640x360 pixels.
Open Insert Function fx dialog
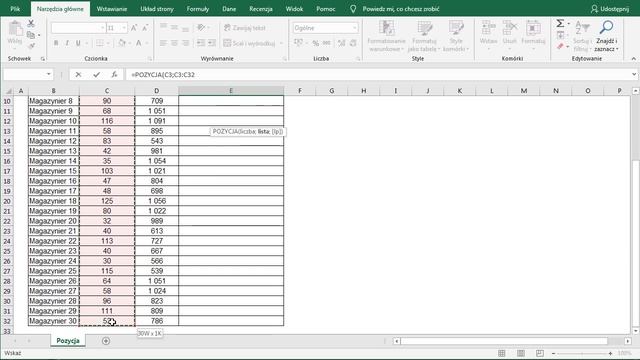(114, 75)
